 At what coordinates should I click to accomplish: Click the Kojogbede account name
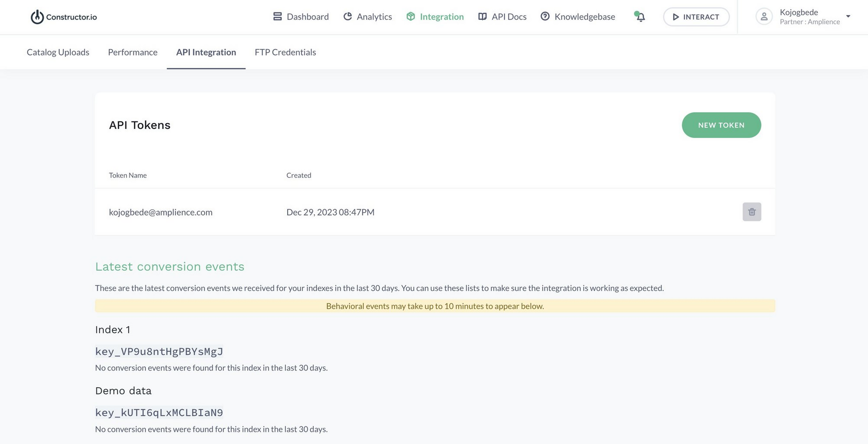[799, 12]
